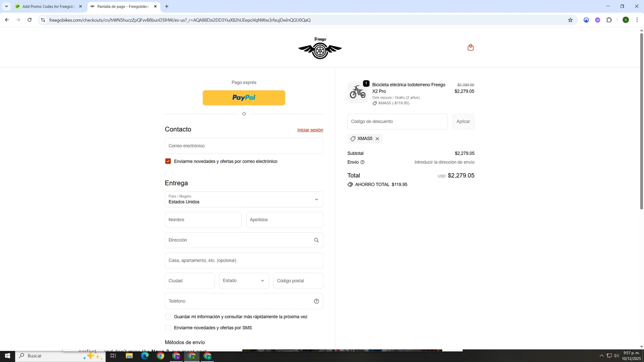Open the País / Región dropdown
Viewport: 644px width, 362px height.
[x=244, y=199]
